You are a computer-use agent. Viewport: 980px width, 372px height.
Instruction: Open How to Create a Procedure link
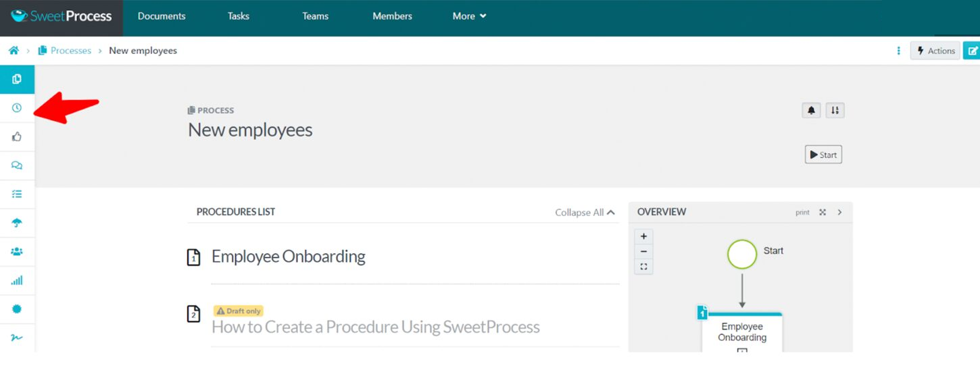click(376, 327)
